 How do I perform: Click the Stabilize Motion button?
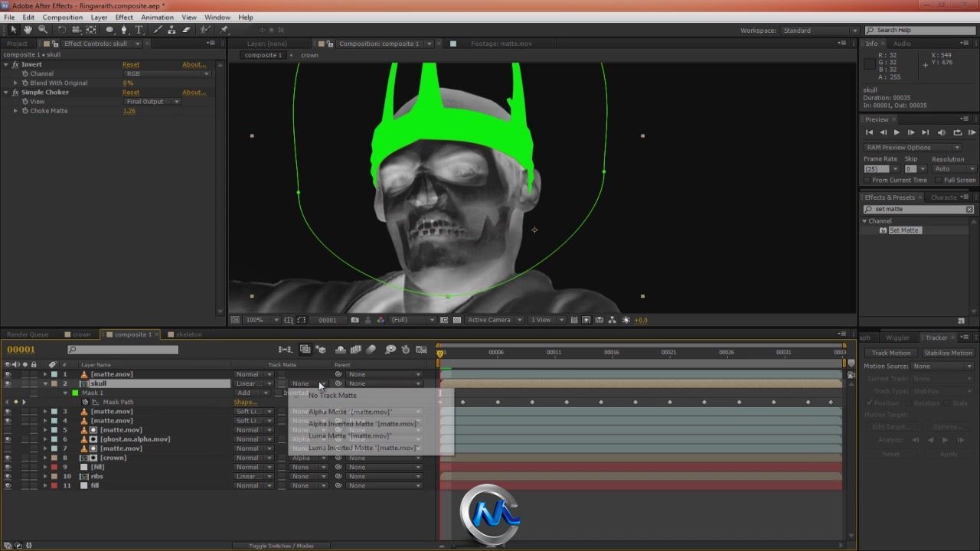[x=948, y=353]
